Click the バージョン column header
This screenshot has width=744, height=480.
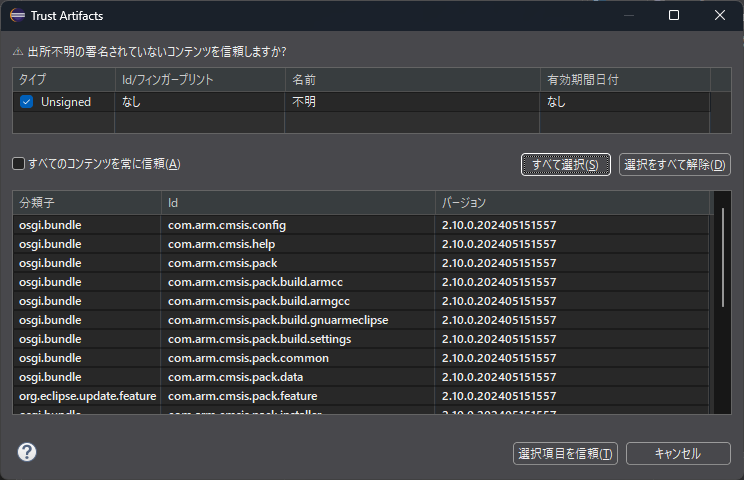[x=572, y=203]
